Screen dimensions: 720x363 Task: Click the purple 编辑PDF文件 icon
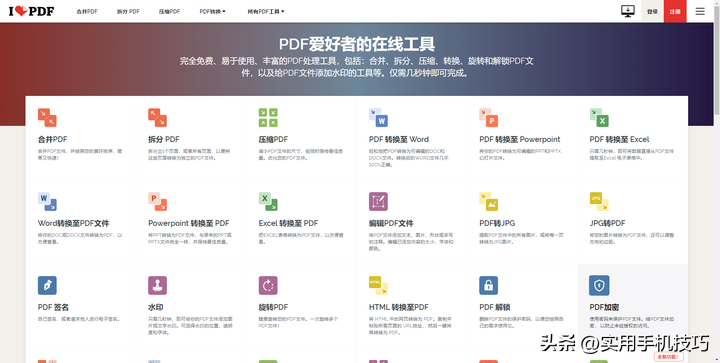click(378, 201)
